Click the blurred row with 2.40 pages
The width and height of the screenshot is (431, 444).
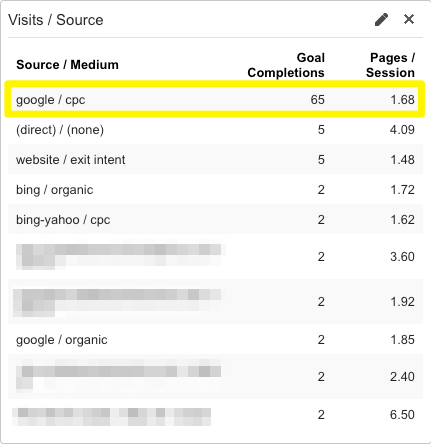(x=215, y=377)
